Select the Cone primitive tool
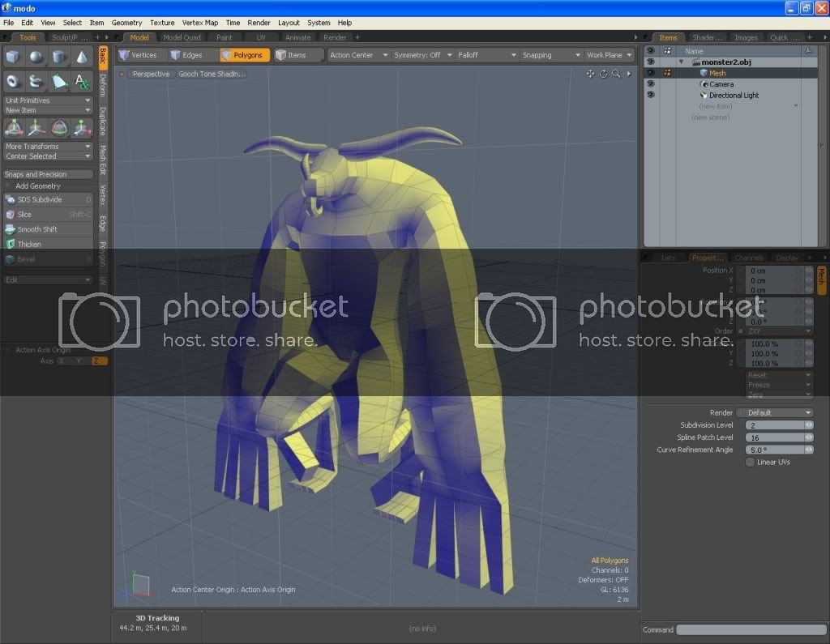 click(x=82, y=57)
